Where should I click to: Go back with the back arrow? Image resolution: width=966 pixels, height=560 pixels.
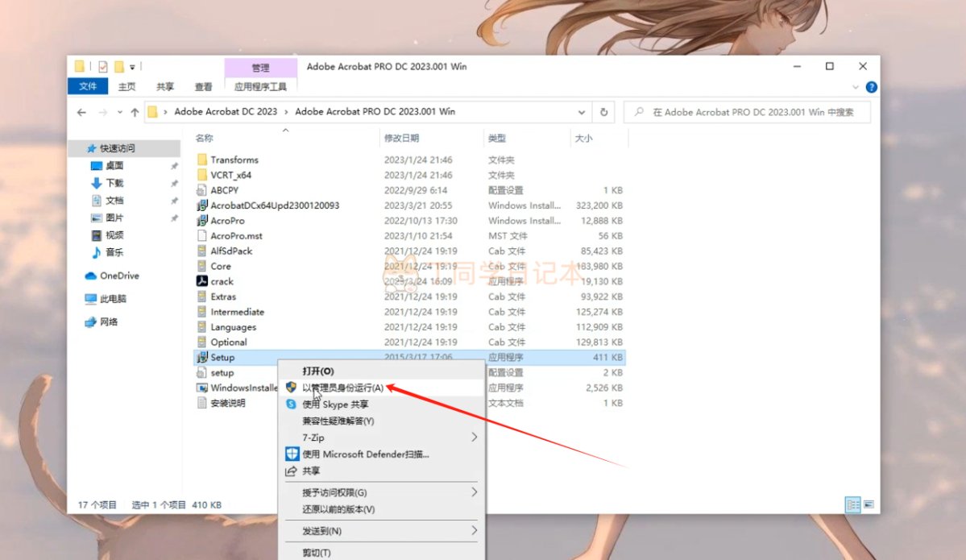coord(81,112)
